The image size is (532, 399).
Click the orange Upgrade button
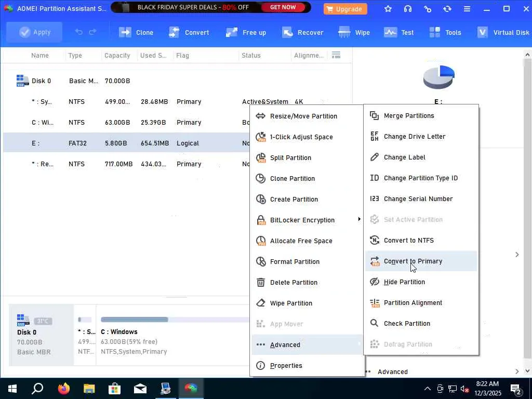pyautogui.click(x=345, y=9)
